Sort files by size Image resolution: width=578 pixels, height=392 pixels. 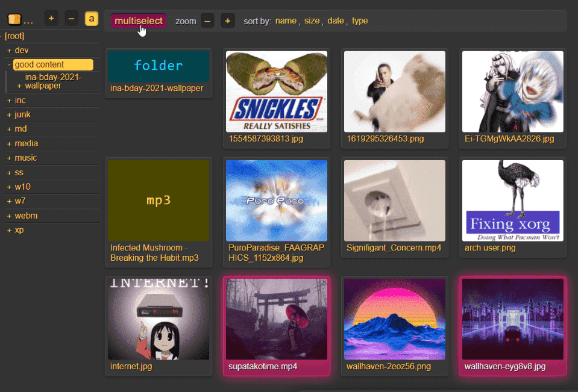[312, 21]
